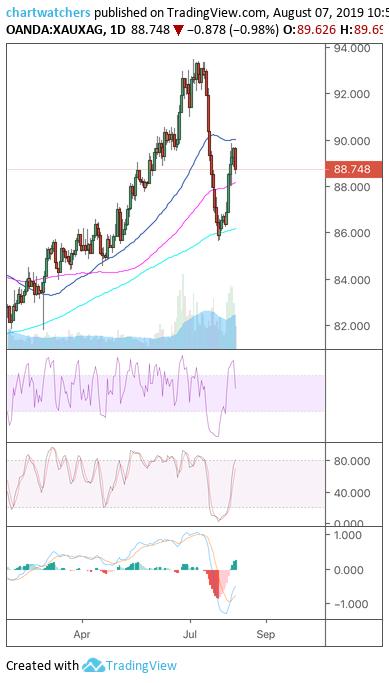Click the 88.000 price axis label
This screenshot has height=683, width=389.
click(x=351, y=186)
